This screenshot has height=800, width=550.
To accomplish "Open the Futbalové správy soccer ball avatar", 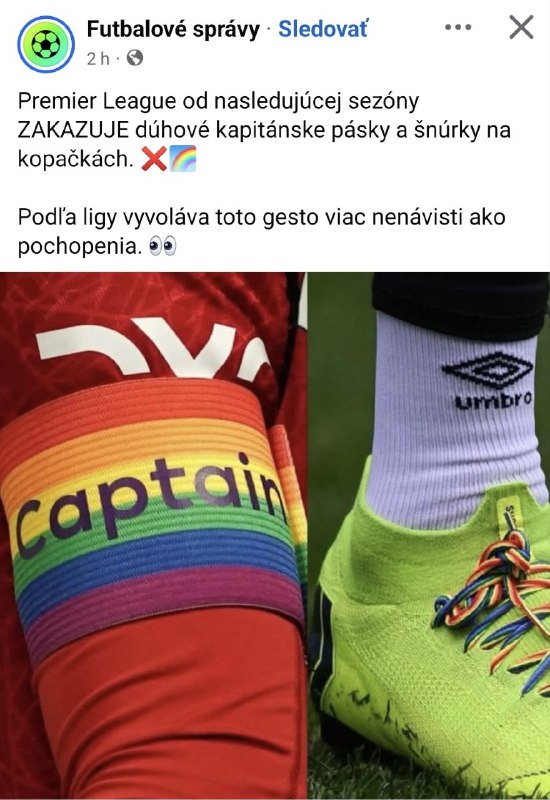I will coord(46,44).
